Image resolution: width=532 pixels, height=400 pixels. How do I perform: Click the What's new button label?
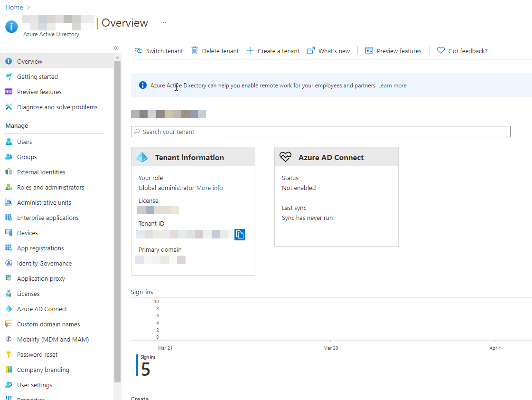[x=334, y=51]
